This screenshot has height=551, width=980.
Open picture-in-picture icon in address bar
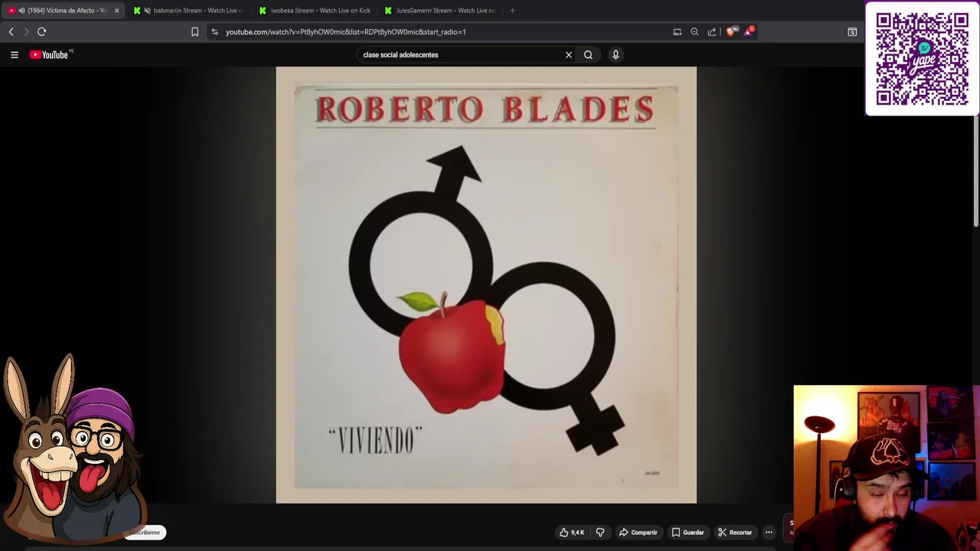(x=677, y=31)
